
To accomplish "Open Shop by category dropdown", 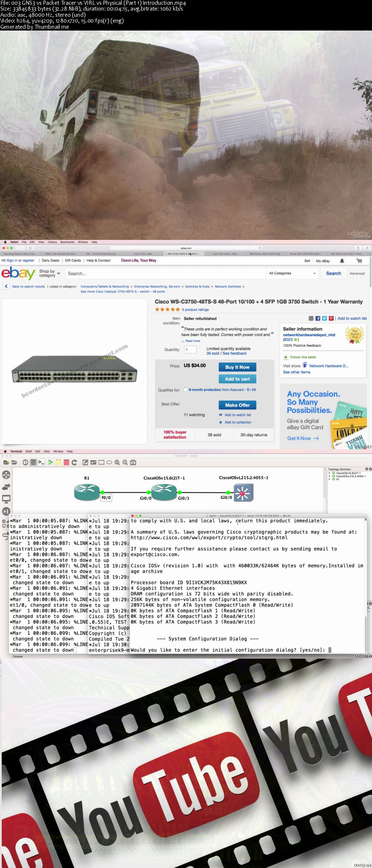I will click(x=49, y=273).
